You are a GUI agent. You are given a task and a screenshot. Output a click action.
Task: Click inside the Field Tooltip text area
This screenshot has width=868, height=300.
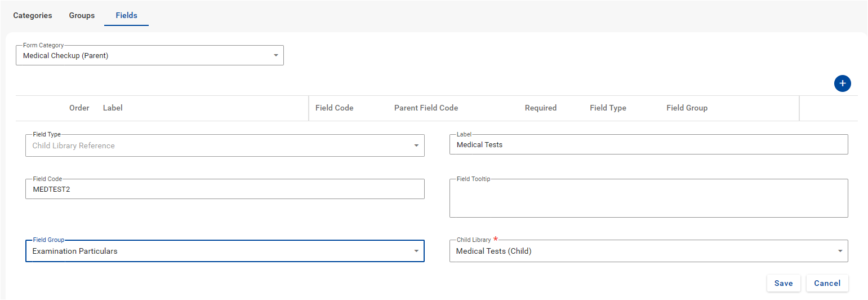pyautogui.click(x=648, y=198)
